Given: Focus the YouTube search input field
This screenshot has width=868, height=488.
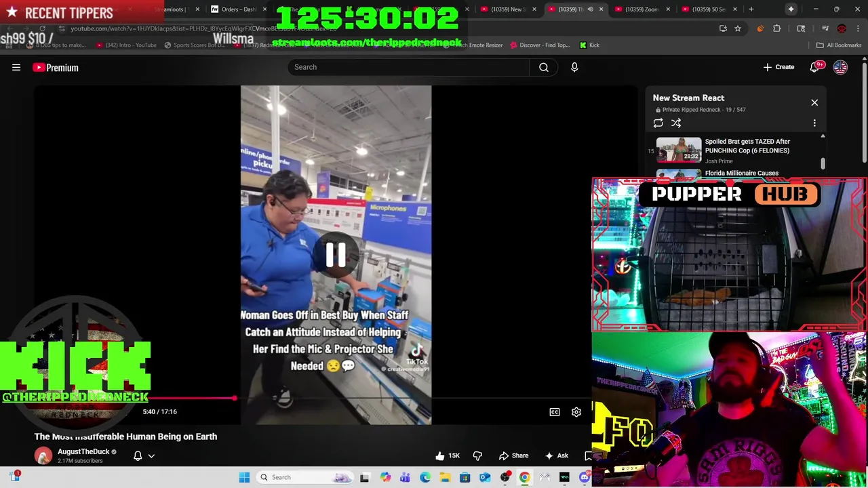Looking at the screenshot, I should click(x=408, y=67).
